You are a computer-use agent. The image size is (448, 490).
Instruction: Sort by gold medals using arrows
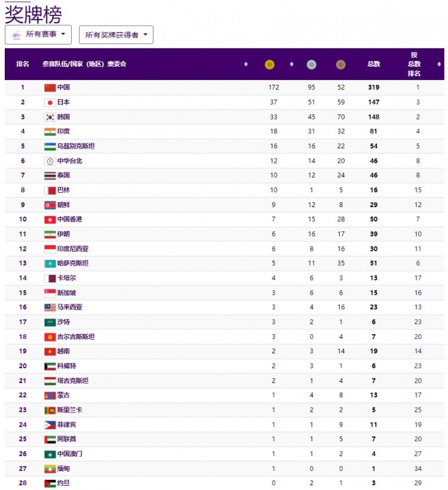click(291, 64)
